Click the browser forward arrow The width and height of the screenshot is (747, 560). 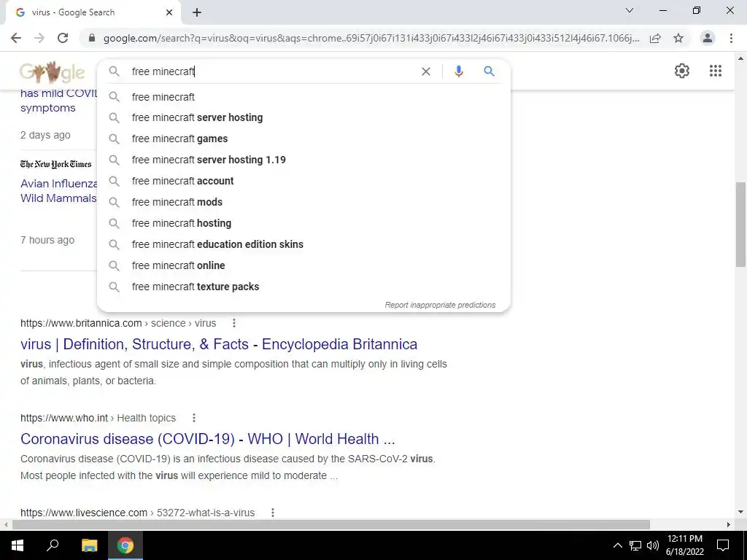click(x=39, y=38)
